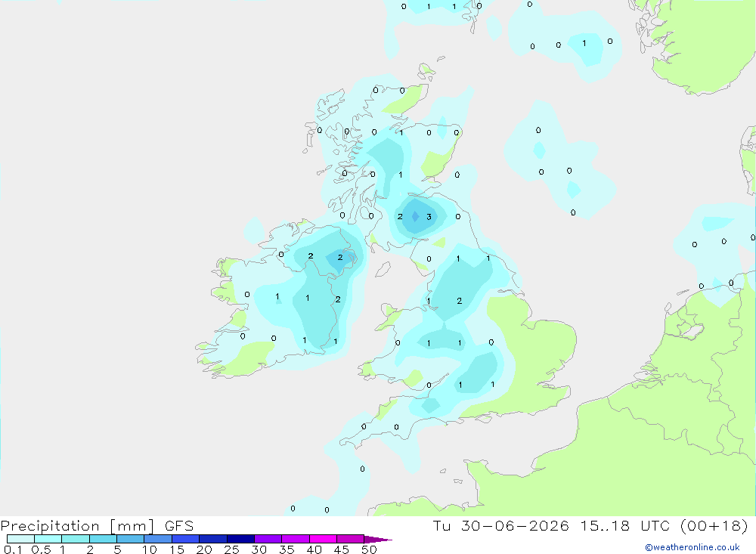Click the above-50 arrow tip of legend
The image size is (756, 554).
click(x=378, y=539)
